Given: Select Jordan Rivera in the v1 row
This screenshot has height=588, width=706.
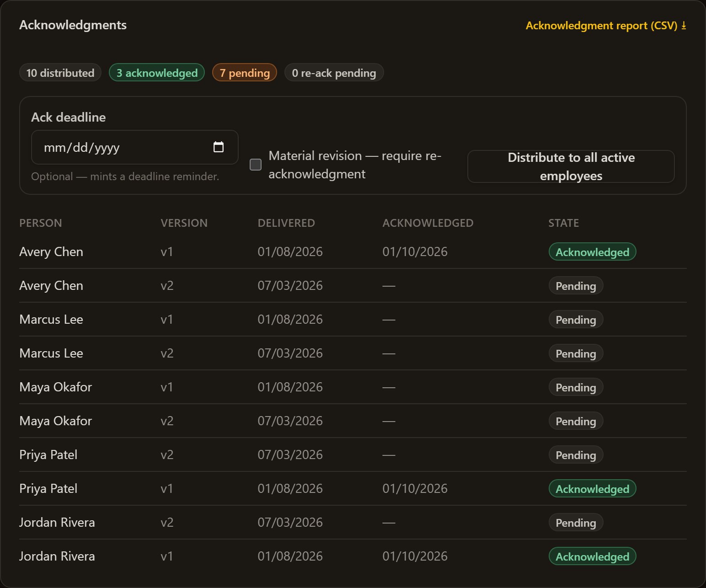Looking at the screenshot, I should (57, 556).
